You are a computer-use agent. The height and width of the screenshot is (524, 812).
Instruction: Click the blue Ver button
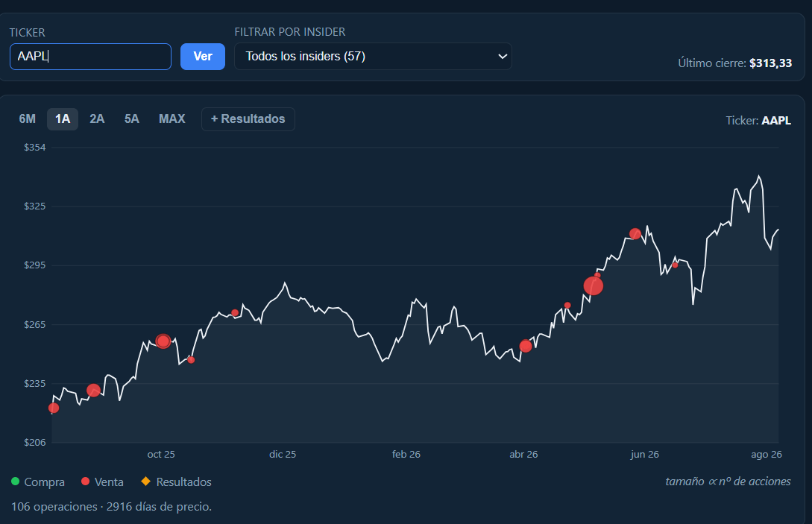pyautogui.click(x=203, y=57)
